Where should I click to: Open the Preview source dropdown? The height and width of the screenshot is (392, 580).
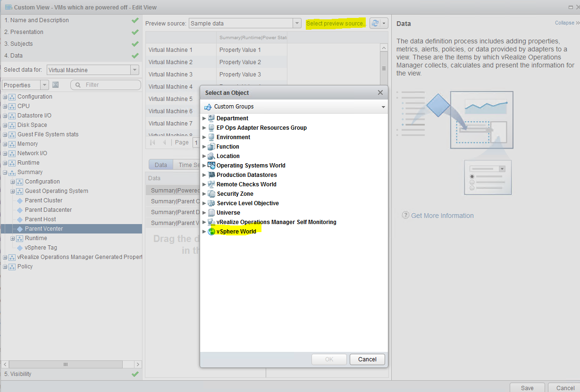297,23
